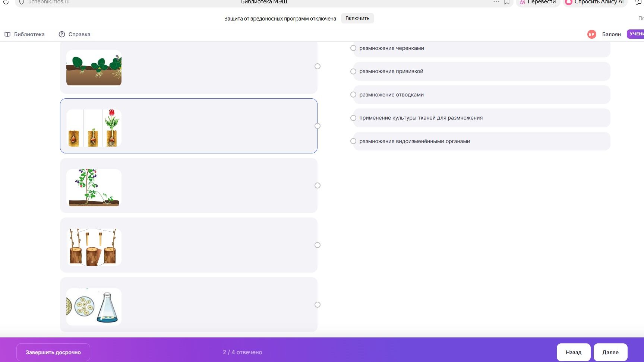Open the browser three-dots menu

point(496,2)
